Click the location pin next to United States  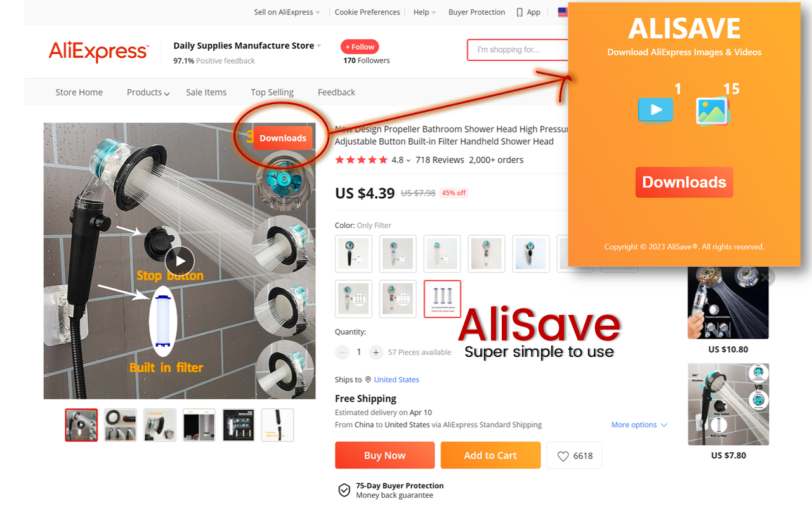click(367, 380)
